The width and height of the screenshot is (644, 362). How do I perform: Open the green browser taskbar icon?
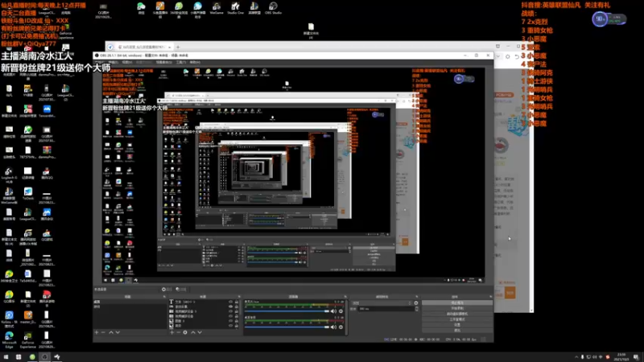pos(32,357)
